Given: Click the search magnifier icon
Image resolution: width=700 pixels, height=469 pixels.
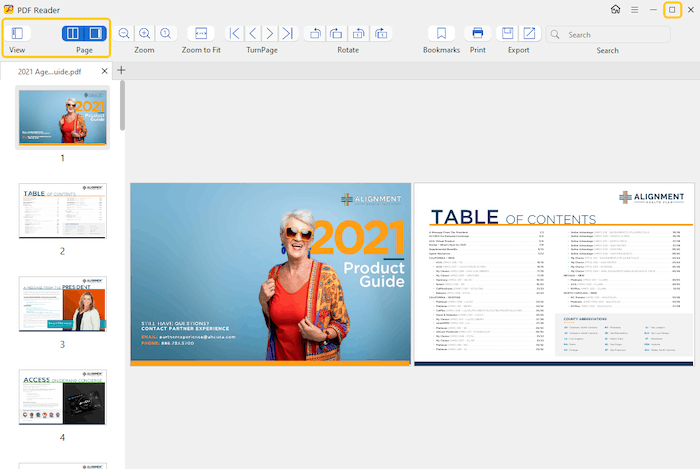Looking at the screenshot, I should pos(555,34).
